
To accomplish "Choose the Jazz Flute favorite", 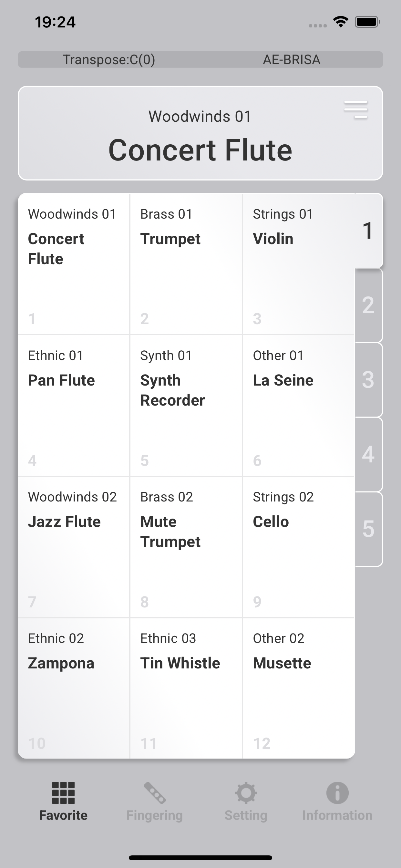I will pos(74,547).
